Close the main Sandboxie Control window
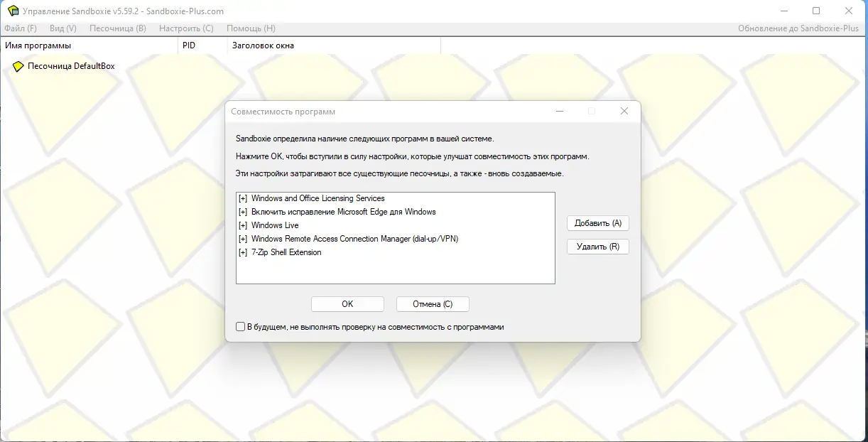 coord(849,11)
